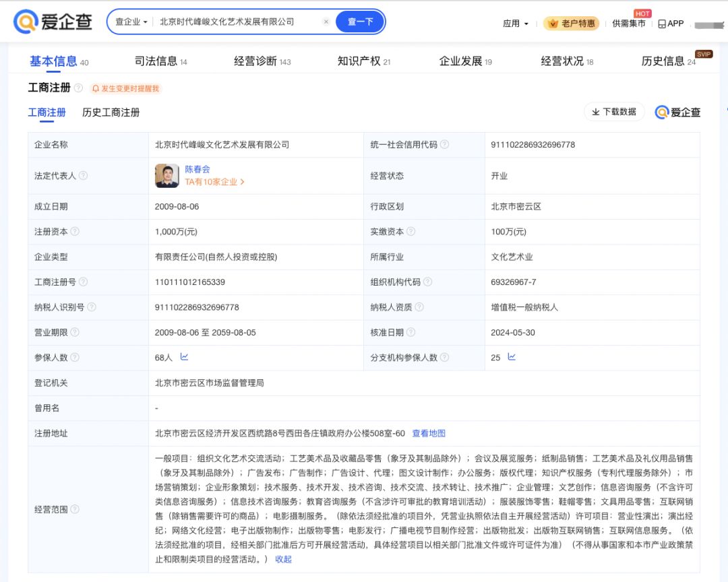Image resolution: width=728 pixels, height=582 pixels.
Task: Go to the 经营状况 tab
Action: click(568, 61)
